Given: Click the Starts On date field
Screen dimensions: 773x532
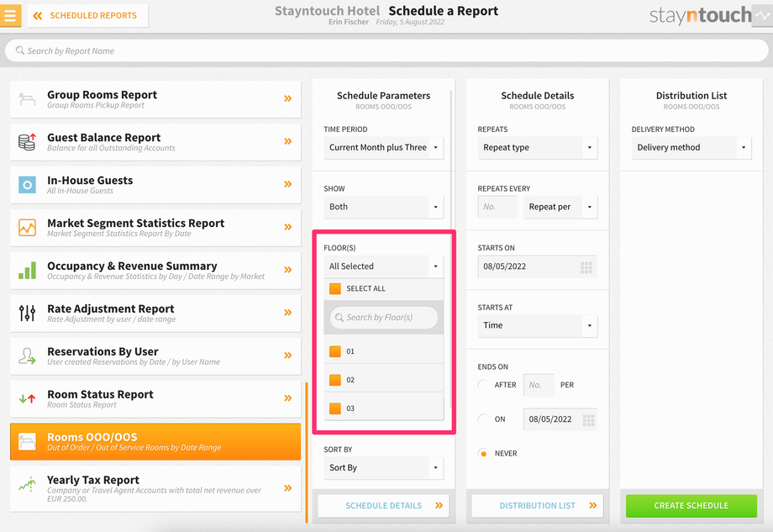Looking at the screenshot, I should (x=538, y=266).
